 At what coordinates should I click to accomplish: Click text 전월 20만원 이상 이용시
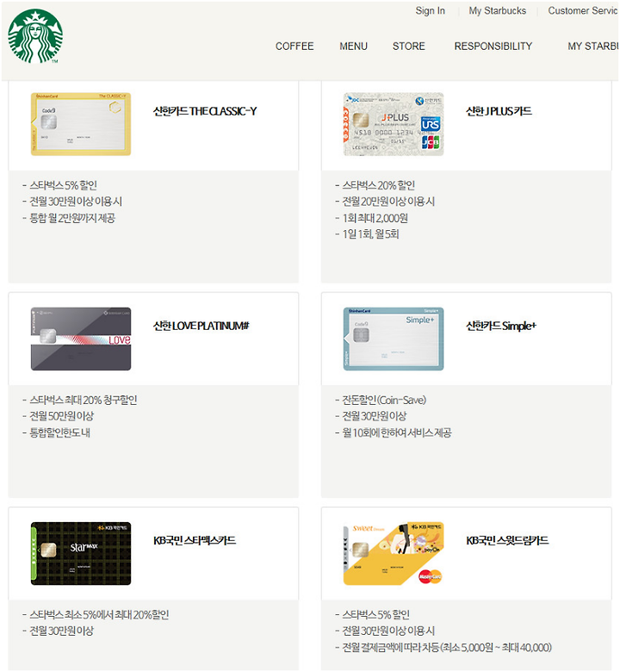(388, 202)
